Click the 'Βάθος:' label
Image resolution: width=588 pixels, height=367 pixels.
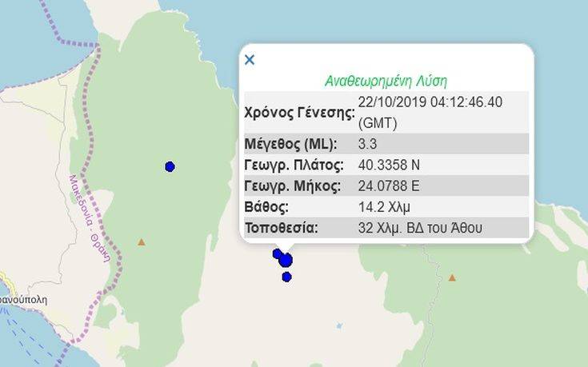pyautogui.click(x=266, y=207)
